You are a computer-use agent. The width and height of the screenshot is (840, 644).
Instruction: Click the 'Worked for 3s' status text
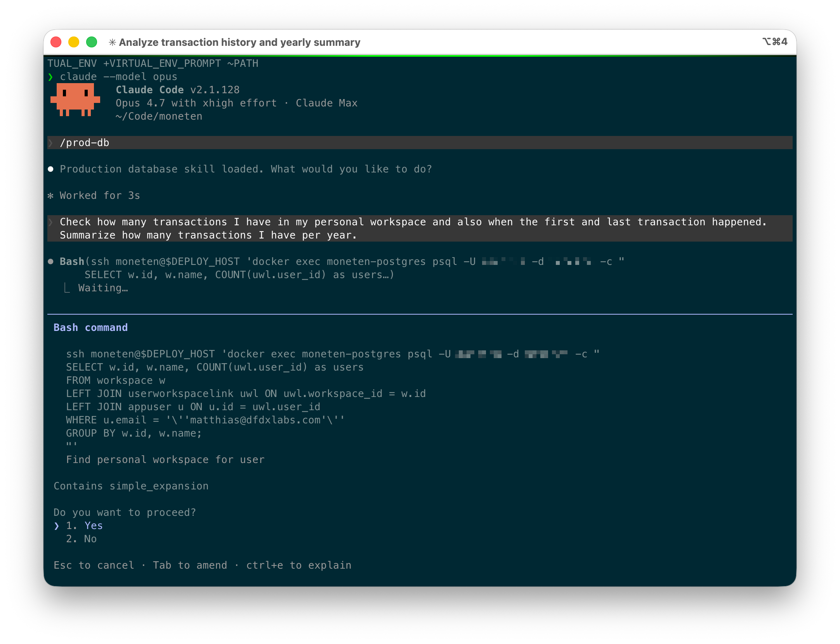click(100, 195)
